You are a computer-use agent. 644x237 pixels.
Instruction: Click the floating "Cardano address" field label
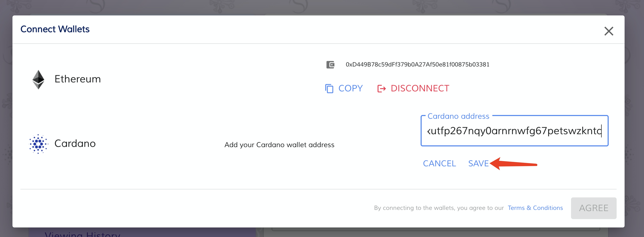pyautogui.click(x=458, y=116)
